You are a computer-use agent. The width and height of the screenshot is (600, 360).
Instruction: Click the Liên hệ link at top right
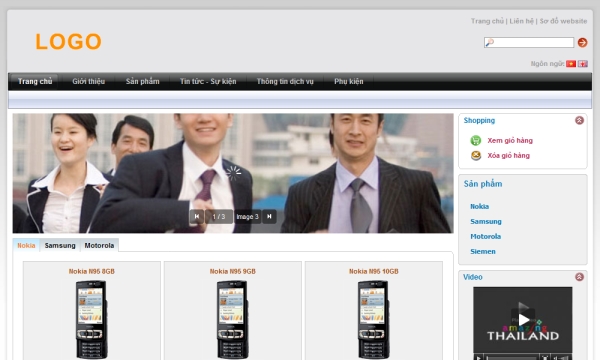521,21
